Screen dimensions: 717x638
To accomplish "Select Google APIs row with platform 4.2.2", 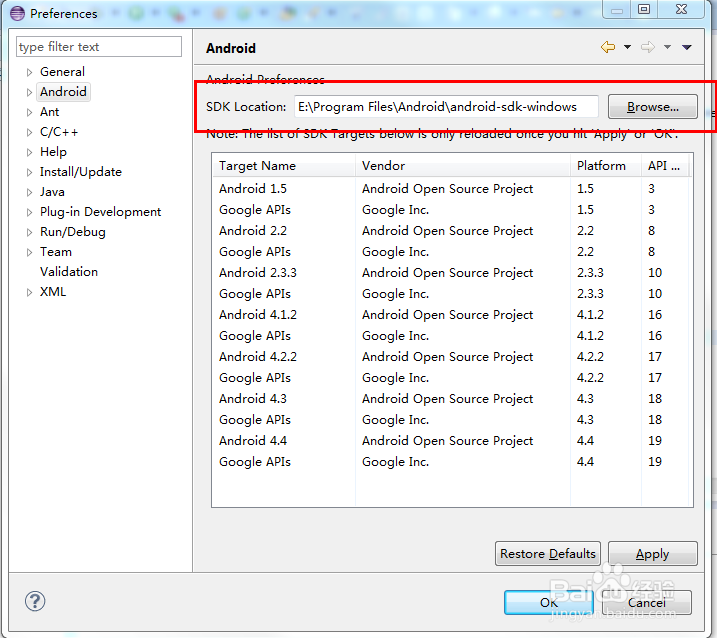I will click(450, 378).
